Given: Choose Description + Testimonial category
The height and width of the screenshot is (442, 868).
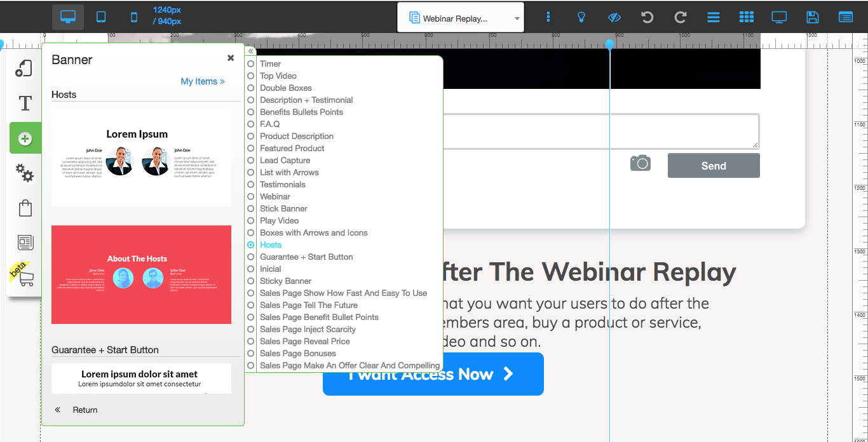Looking at the screenshot, I should [x=306, y=100].
